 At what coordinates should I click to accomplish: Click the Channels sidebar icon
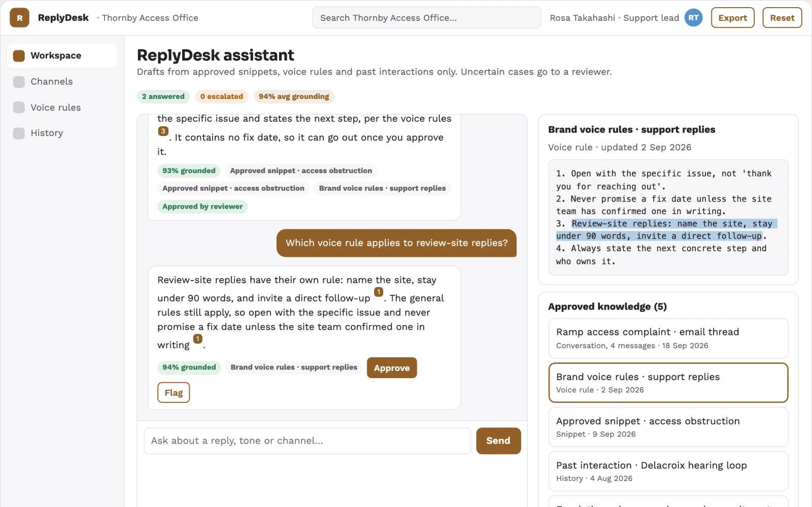[x=19, y=82]
